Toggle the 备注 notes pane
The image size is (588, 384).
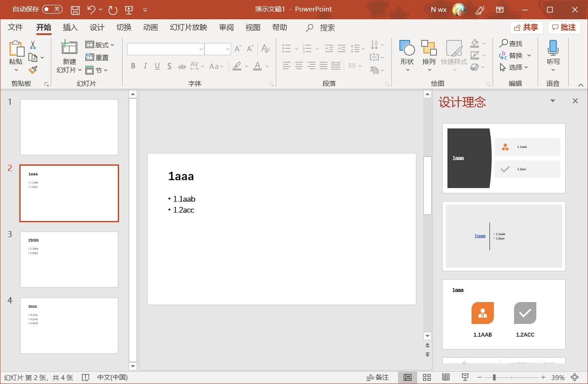tap(377, 377)
